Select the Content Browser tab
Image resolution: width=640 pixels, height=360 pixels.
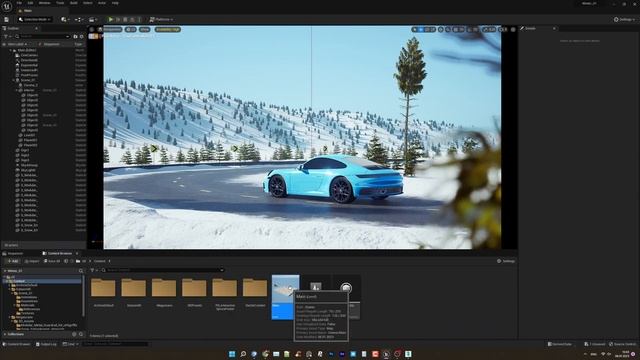(58, 253)
